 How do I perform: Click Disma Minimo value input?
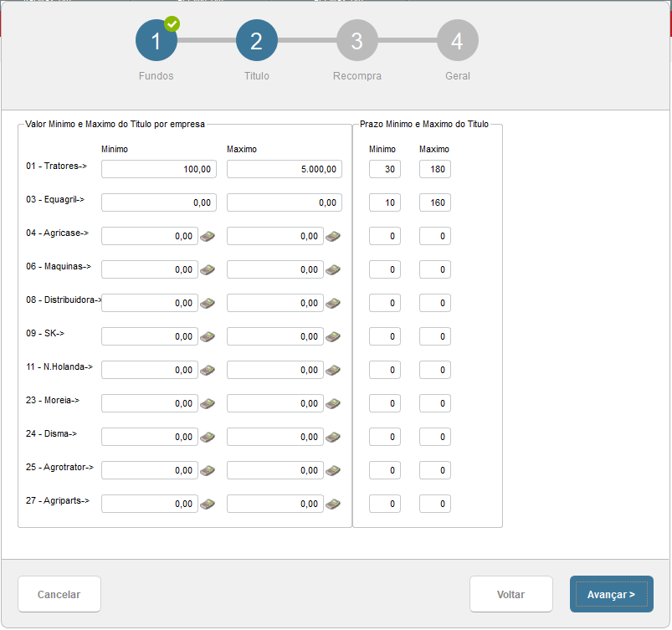pos(150,437)
